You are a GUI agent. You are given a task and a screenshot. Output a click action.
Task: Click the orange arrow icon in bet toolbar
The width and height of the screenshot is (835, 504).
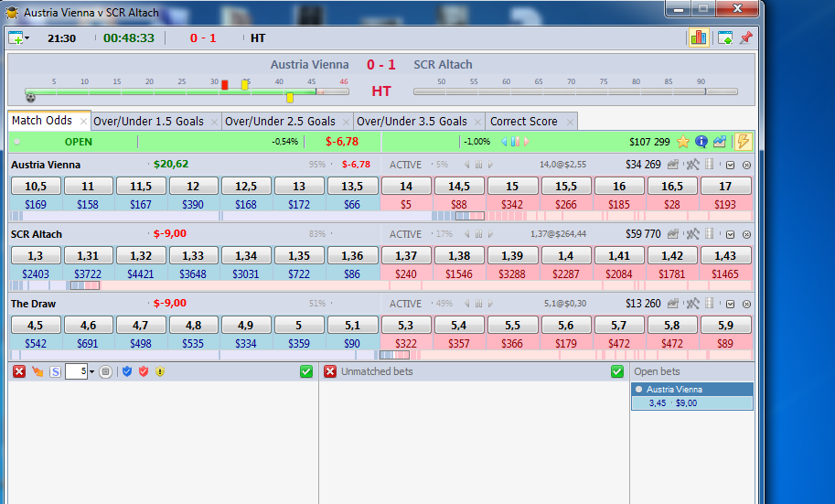[x=37, y=371]
